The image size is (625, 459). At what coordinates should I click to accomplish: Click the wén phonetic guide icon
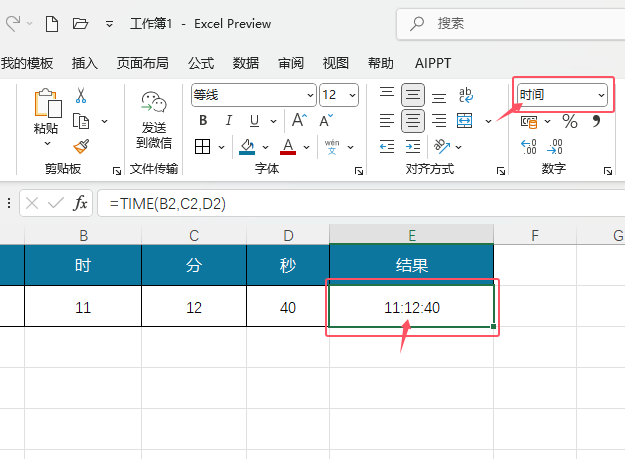(x=332, y=147)
